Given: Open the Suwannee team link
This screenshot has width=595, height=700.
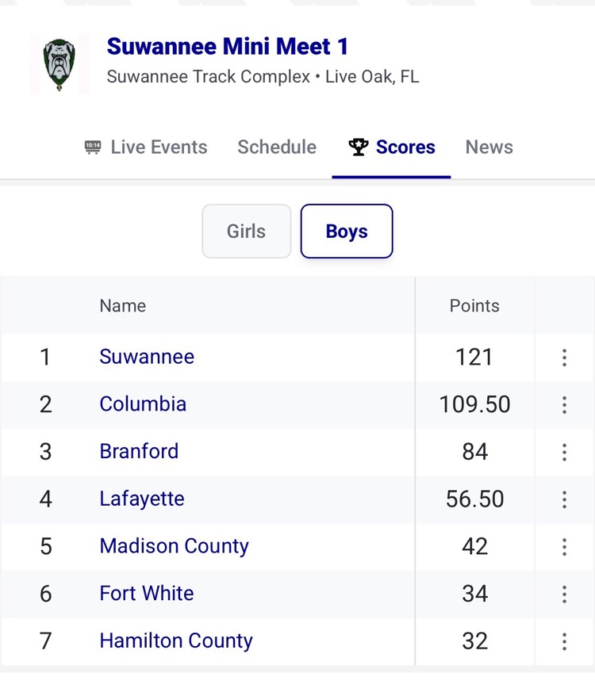Looking at the screenshot, I should tap(147, 357).
